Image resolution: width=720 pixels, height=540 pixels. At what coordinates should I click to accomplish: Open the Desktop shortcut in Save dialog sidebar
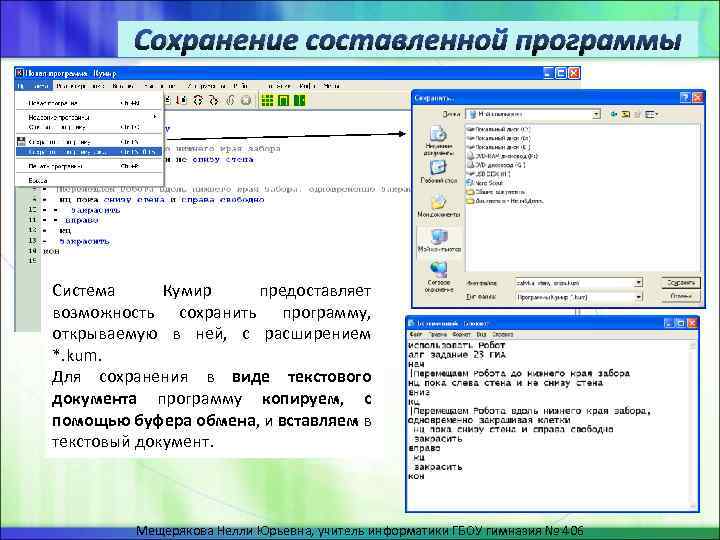click(x=439, y=171)
